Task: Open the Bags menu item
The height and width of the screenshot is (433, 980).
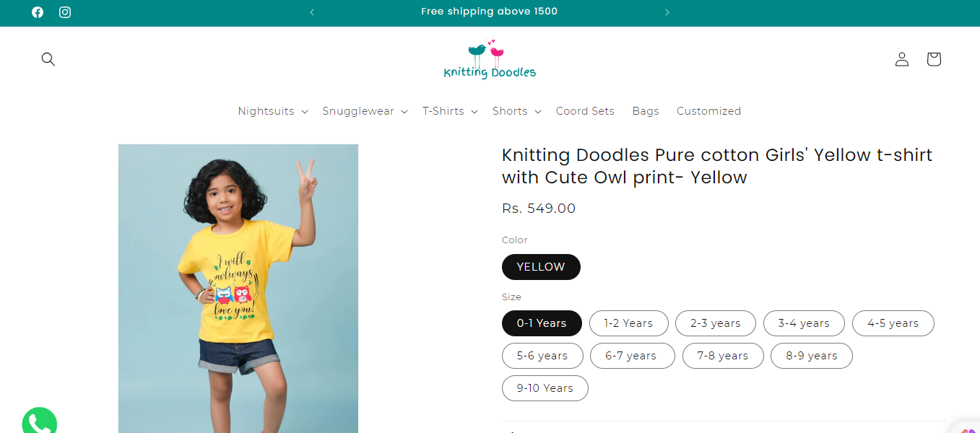Action: coord(646,111)
